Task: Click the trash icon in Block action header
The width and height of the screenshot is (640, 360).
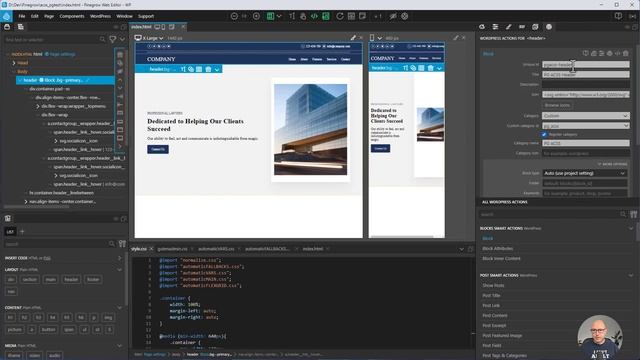Action: point(625,53)
